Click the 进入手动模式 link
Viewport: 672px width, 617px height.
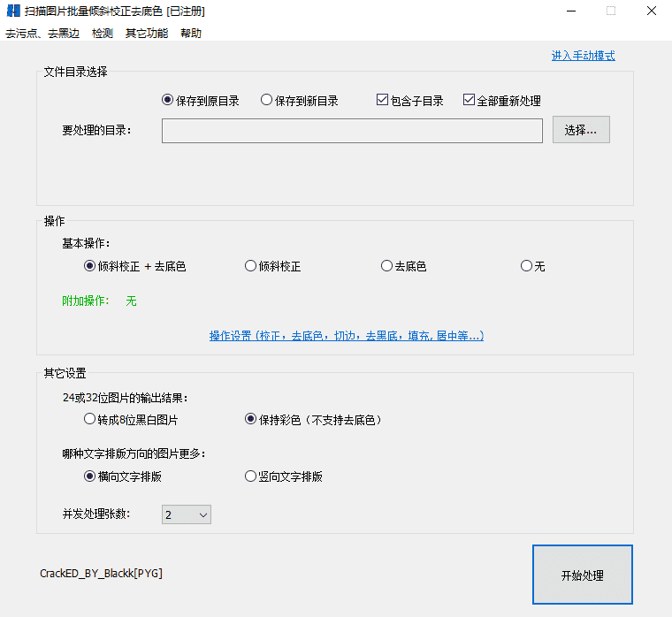tap(583, 56)
